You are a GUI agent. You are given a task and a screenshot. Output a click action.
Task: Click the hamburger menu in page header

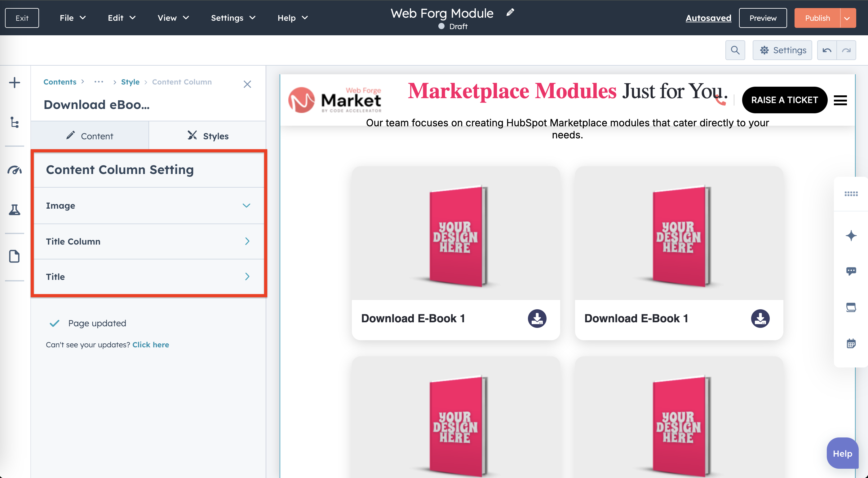(840, 100)
